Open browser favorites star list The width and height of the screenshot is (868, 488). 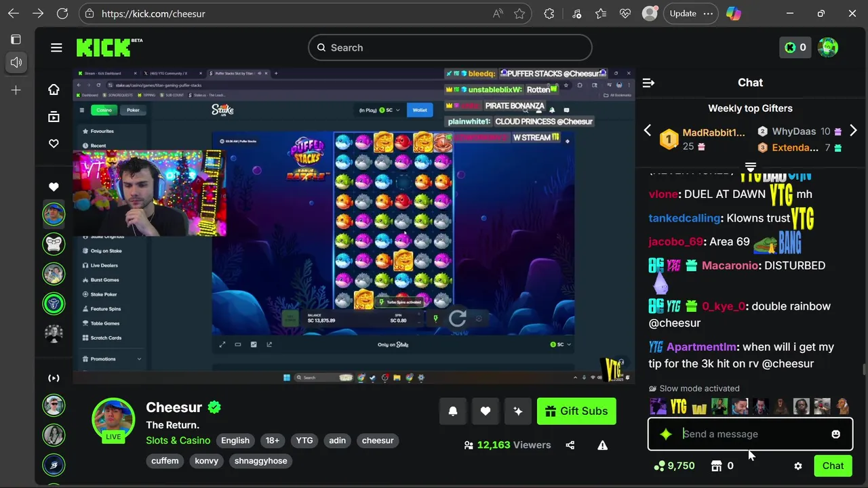click(x=601, y=14)
